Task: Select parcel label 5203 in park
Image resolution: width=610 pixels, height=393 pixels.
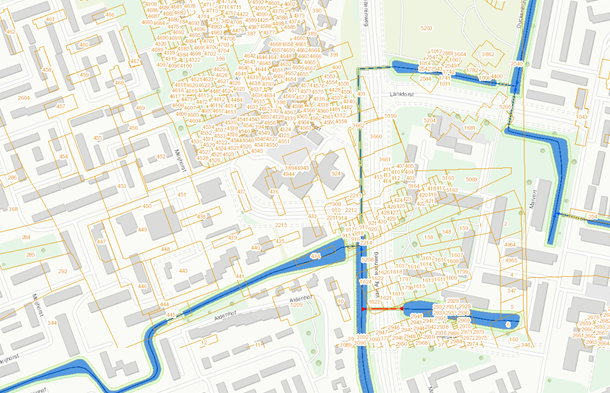Action: pyautogui.click(x=426, y=28)
